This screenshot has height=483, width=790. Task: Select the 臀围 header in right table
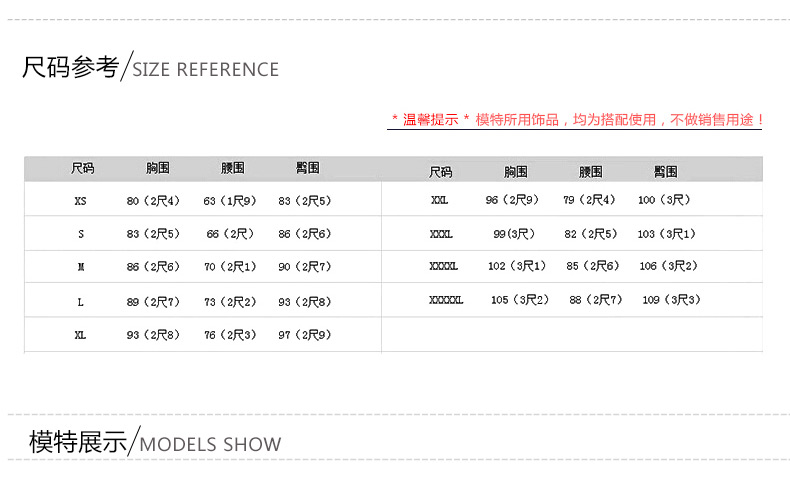666,172
